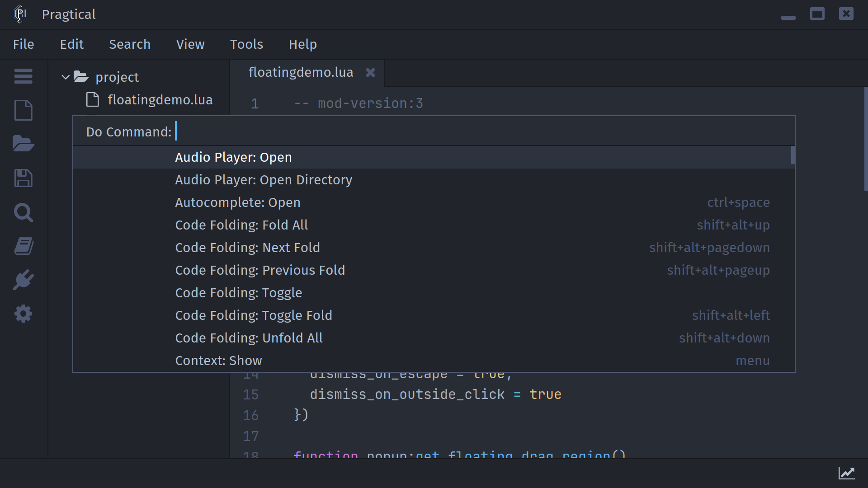Screen dimensions: 868x488
Task: Create a new file with document icon
Action: tap(23, 110)
